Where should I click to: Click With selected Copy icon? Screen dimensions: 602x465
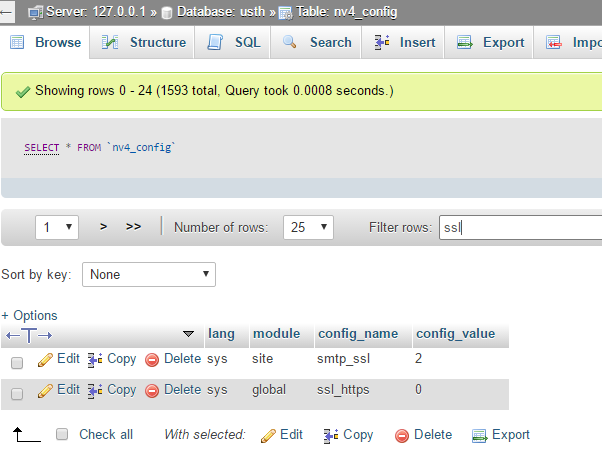pos(331,436)
